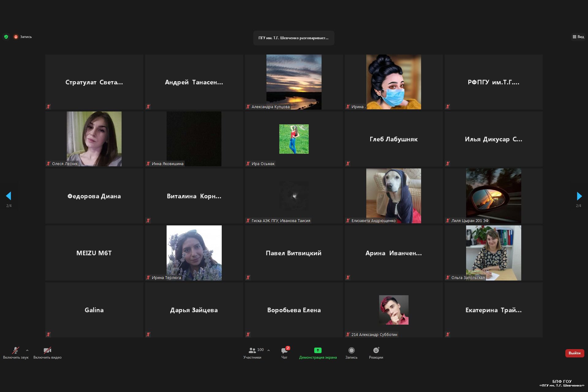Click the Виталина Корн participant tile

click(194, 196)
